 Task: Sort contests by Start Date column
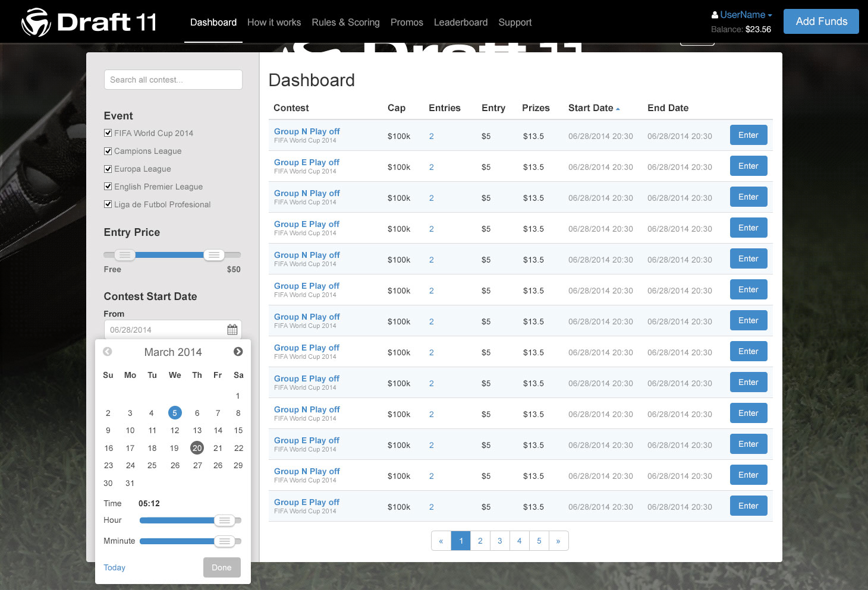tap(594, 108)
